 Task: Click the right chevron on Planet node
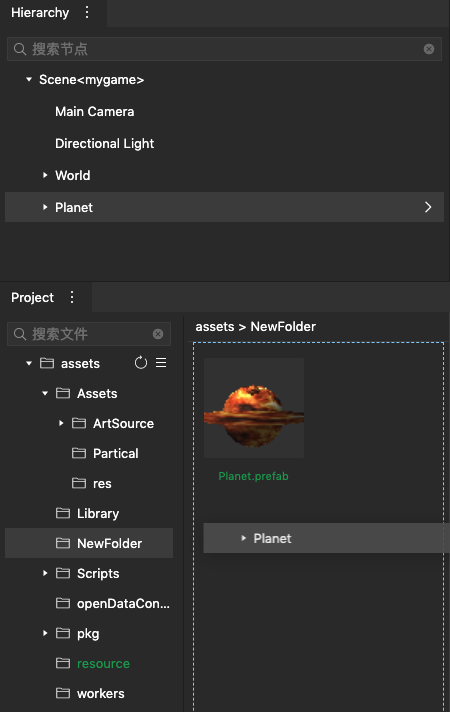coord(428,207)
